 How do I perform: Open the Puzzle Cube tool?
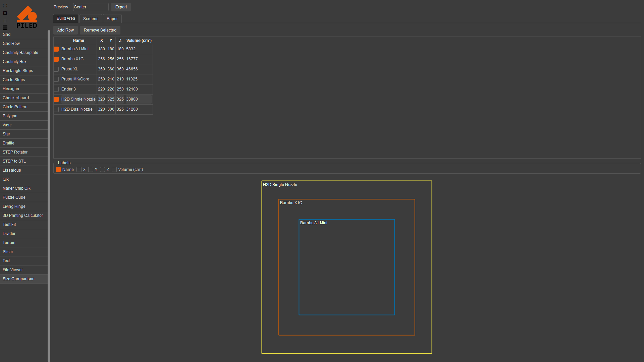pos(24,197)
